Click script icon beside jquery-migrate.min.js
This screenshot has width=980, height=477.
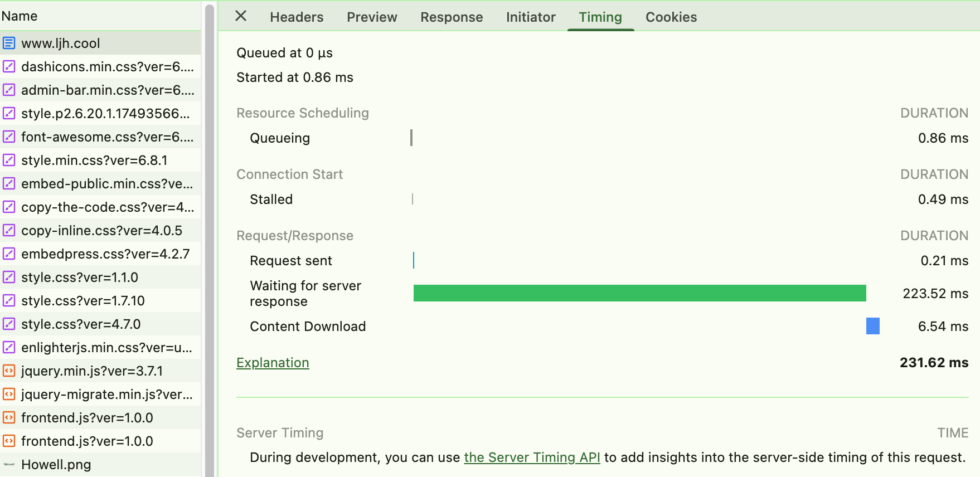(9, 394)
